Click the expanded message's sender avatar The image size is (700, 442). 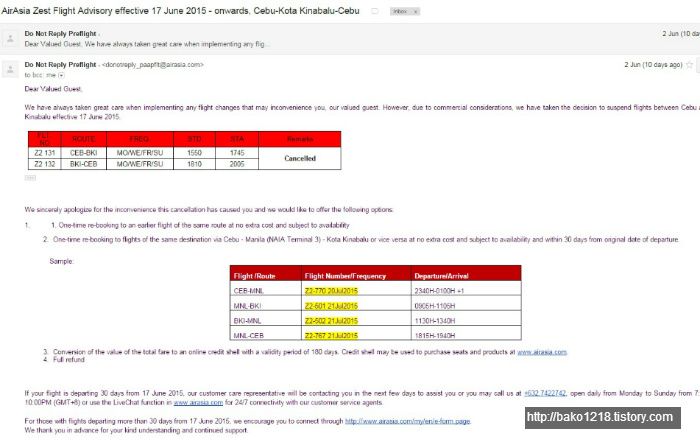pyautogui.click(x=10, y=69)
